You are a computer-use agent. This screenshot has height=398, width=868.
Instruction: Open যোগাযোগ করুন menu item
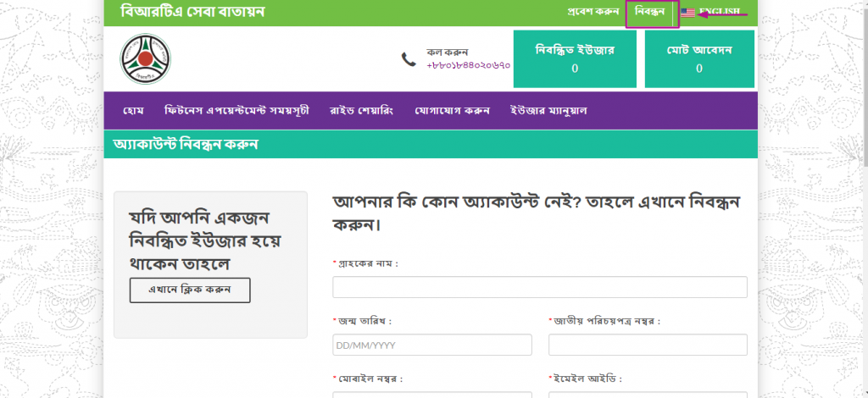pyautogui.click(x=453, y=111)
